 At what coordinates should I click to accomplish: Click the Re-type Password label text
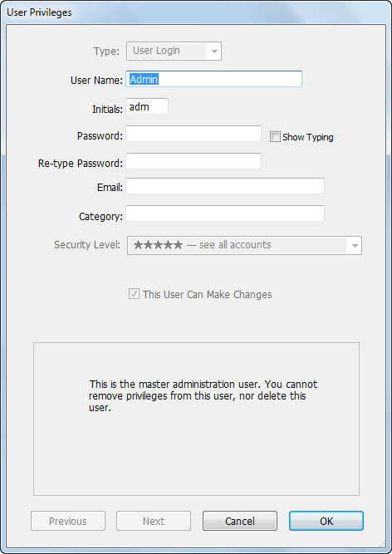(81, 164)
